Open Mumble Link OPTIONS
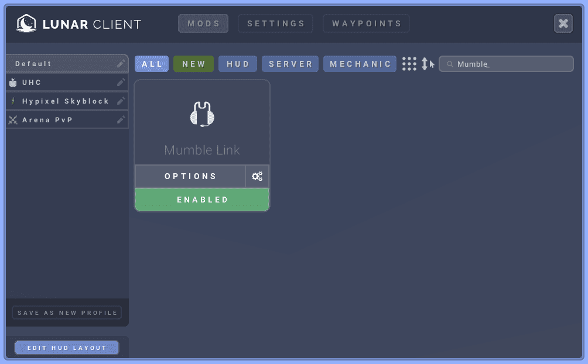This screenshot has width=588, height=364. [190, 176]
